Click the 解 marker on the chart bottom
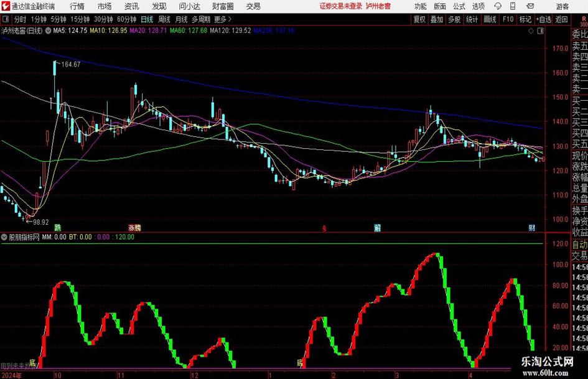This screenshot has width=588, height=379. tap(377, 228)
